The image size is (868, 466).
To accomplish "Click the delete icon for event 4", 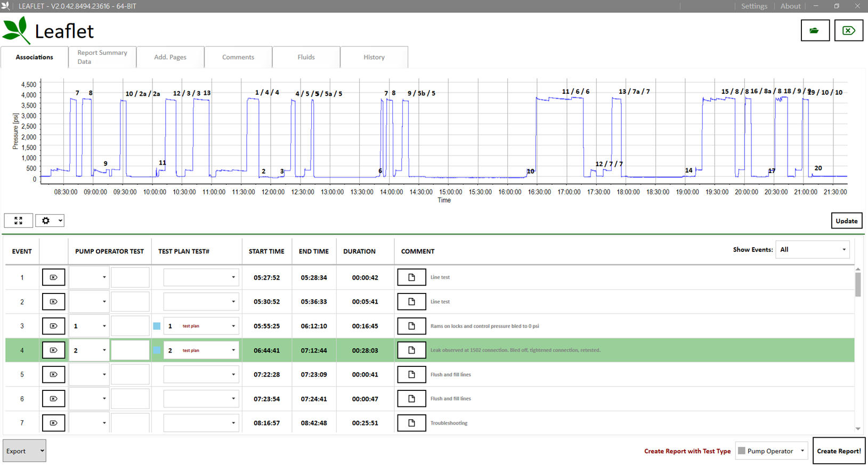I will (x=53, y=350).
